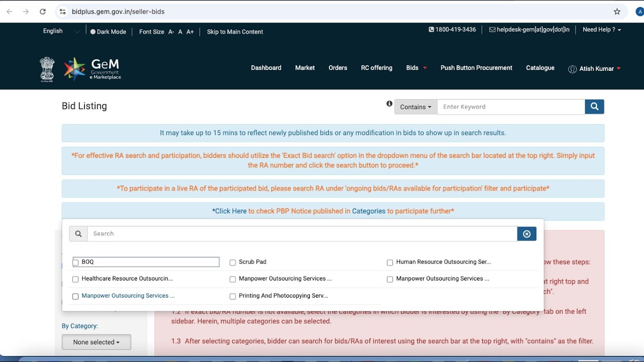Decrease font size with A-
Screen dimensions: 644x362
tap(171, 32)
